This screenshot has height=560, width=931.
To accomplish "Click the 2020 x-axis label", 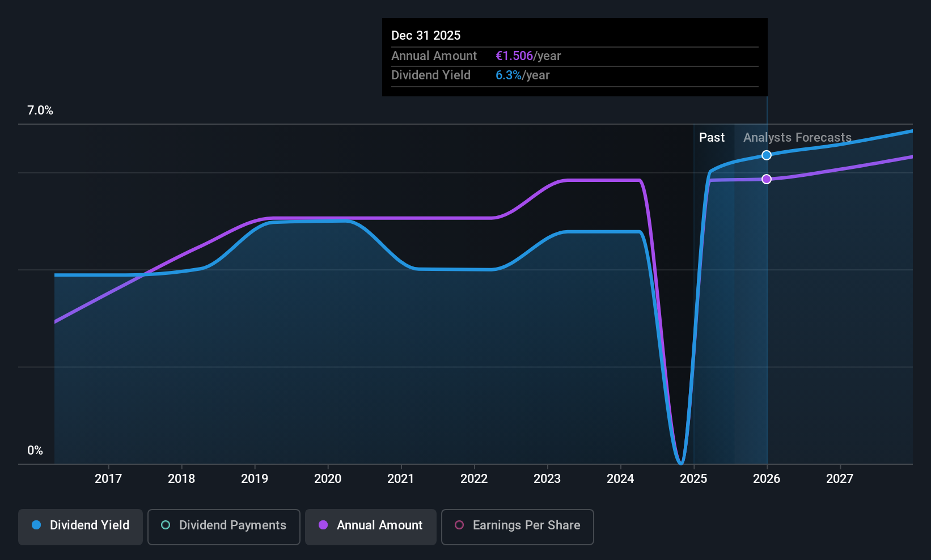I will point(328,478).
